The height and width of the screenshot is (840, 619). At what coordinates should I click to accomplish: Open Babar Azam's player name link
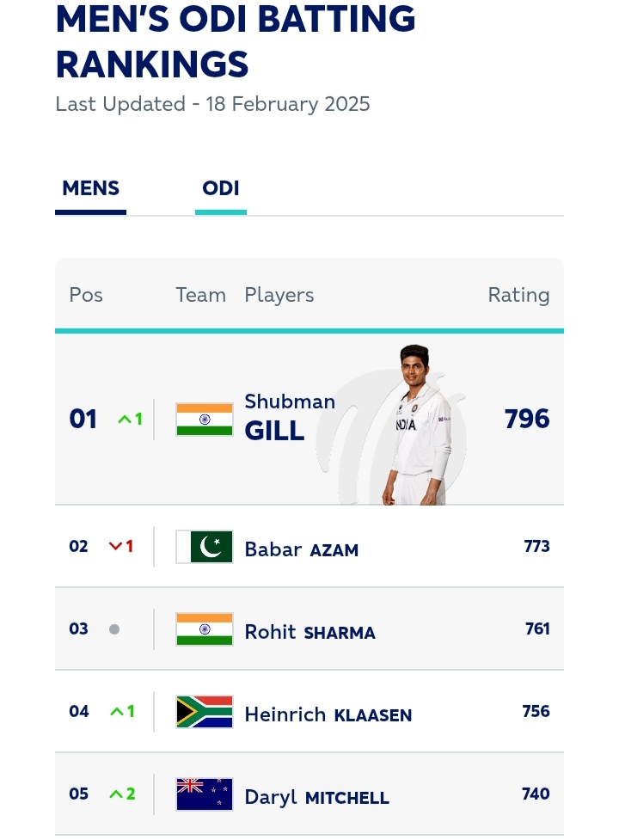coord(301,549)
